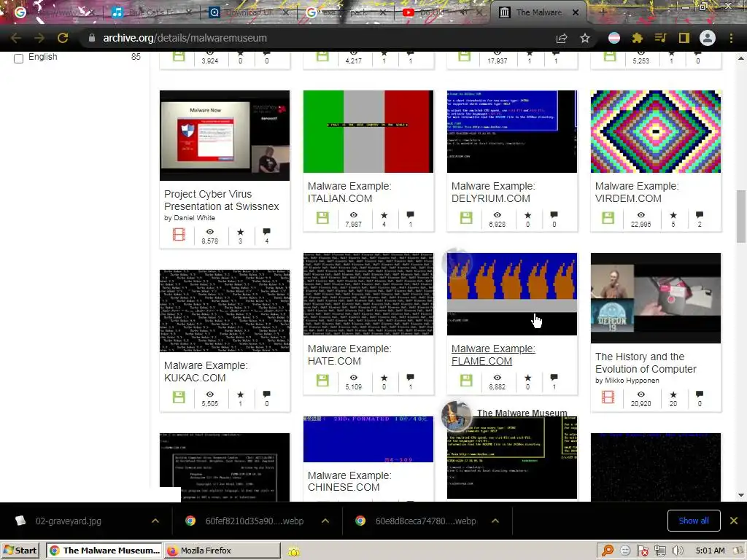Click the VIRDEM.COM software floppy icon
747x560 pixels.
click(608, 218)
